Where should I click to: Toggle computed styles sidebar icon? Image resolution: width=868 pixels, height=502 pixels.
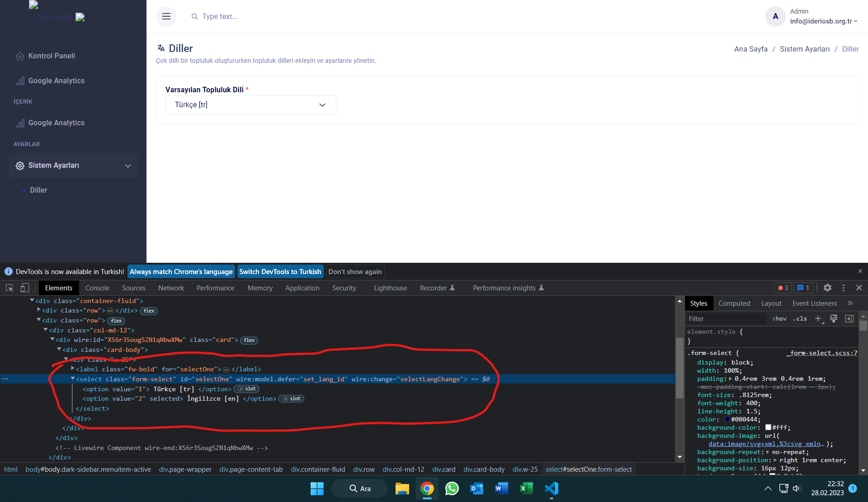point(849,318)
